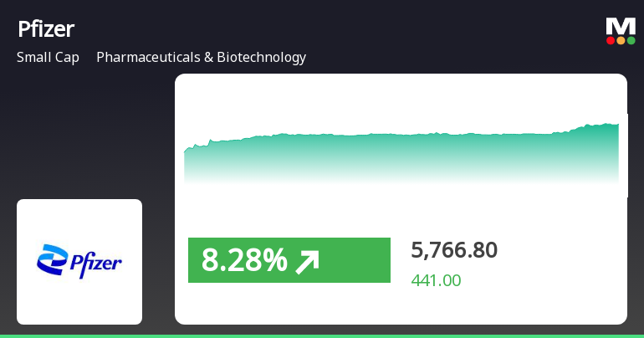
Task: Open the Pharmaceuticals & Biotechnology sector label
Action: pos(201,58)
